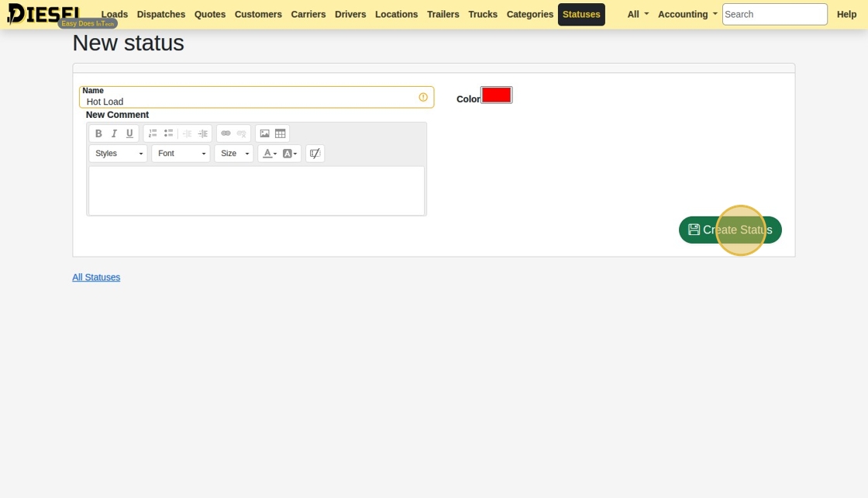Open the Drivers page
The image size is (868, 498).
coord(350,15)
